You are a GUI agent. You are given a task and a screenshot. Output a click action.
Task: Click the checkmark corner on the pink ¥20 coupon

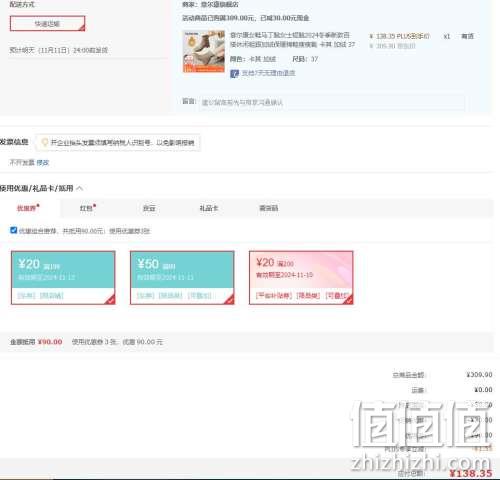coord(348,300)
